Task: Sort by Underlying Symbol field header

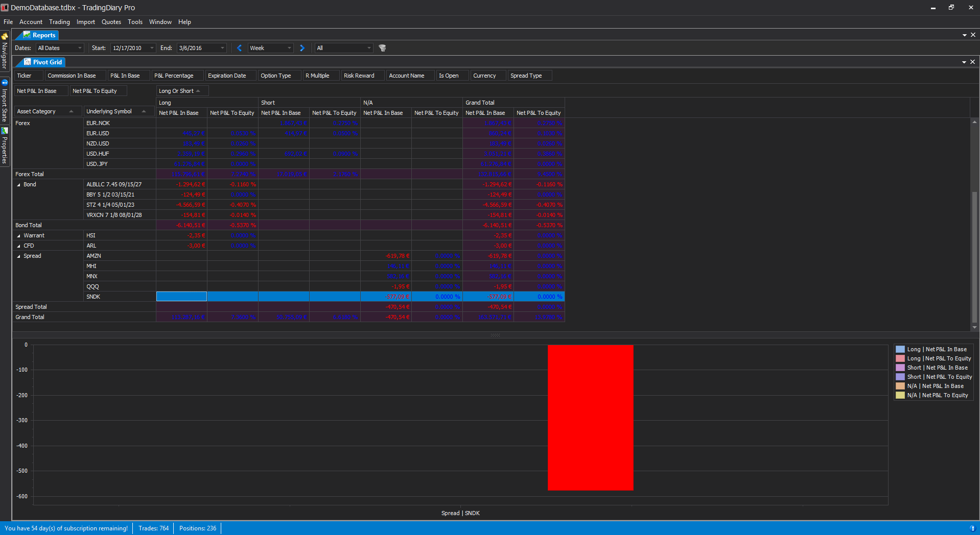Action: coord(119,111)
